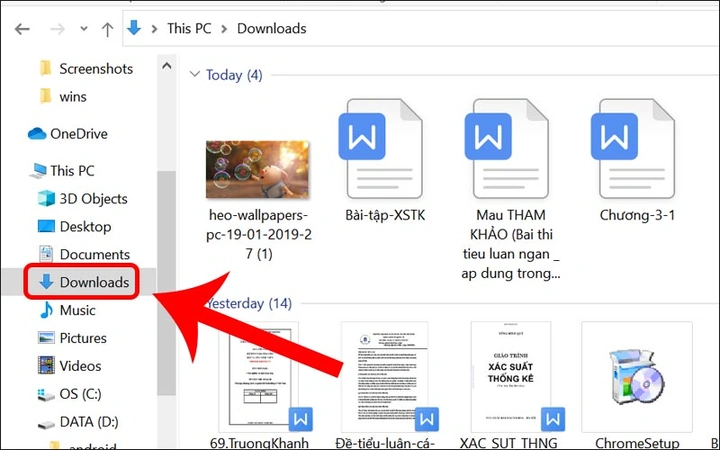Click the 'Music' label in sidebar
Viewport: 720px width, 450px height.
78,310
